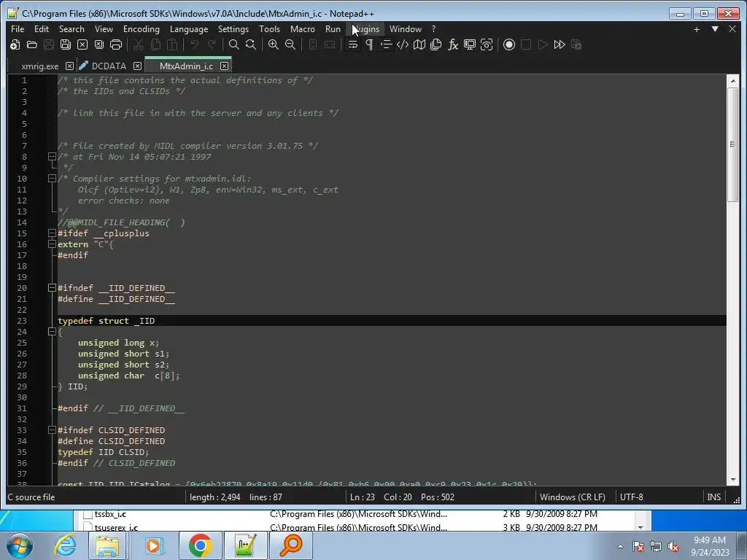Toggle the indent guide button

(386, 44)
